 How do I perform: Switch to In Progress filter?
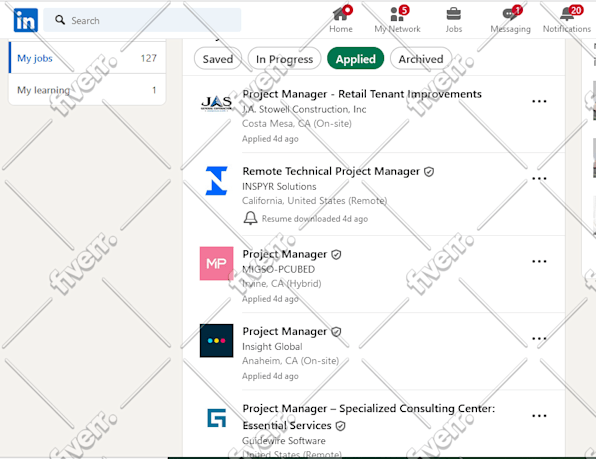click(284, 59)
